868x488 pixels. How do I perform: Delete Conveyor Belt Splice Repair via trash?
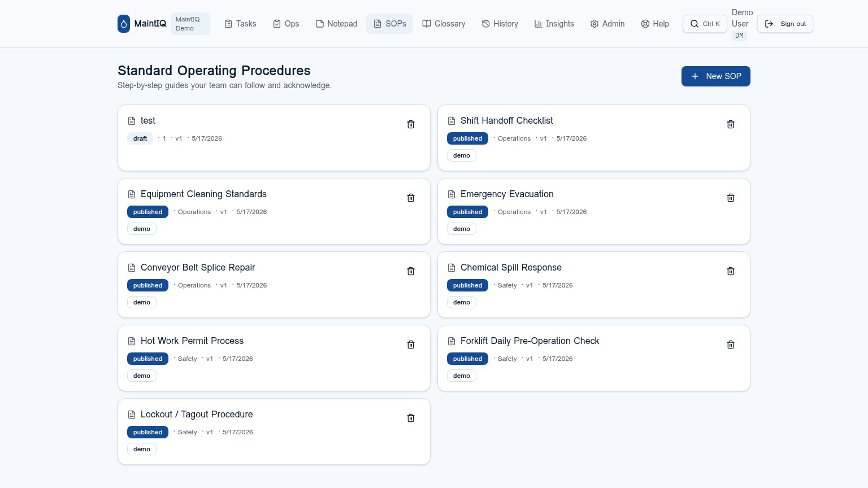[411, 271]
